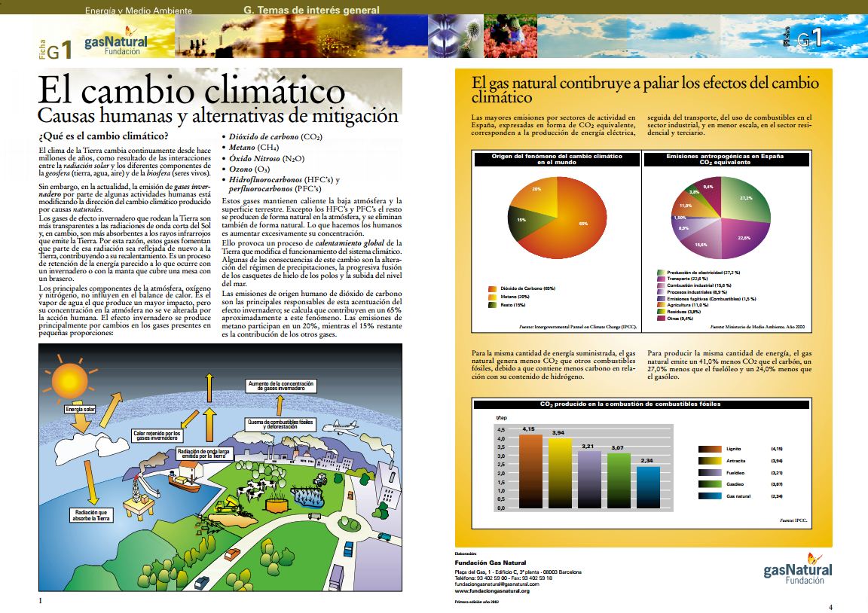Click the 'Fuente: IPCC.' note under the bar chart
The height and width of the screenshot is (613, 868).
793,520
